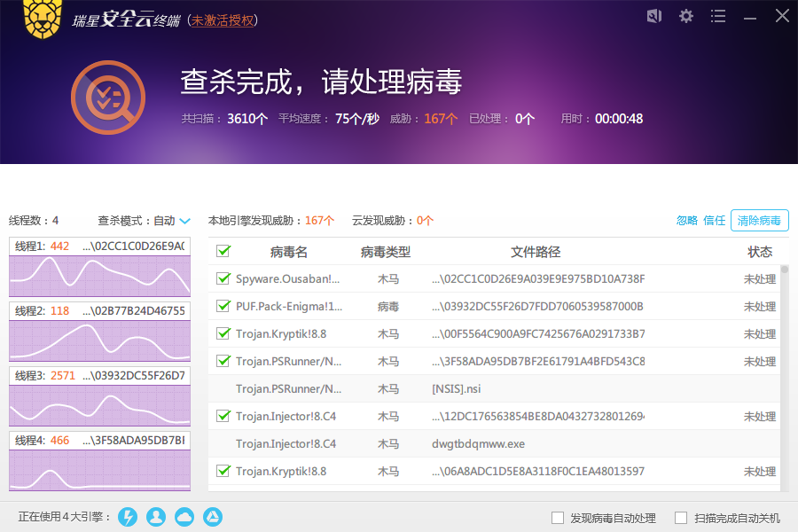Click the 线程4 activity graph

pos(99,470)
